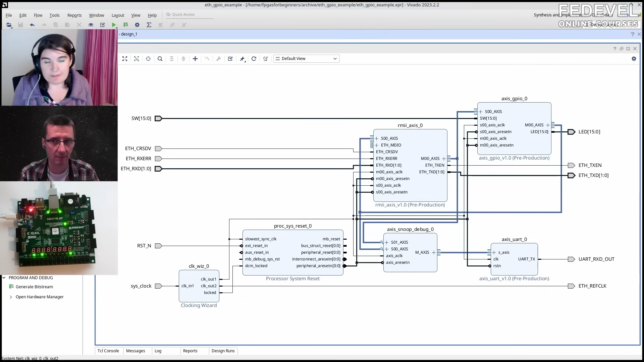Open block design settings gear at right
Viewport: 644px width, 362px height.
(x=634, y=59)
